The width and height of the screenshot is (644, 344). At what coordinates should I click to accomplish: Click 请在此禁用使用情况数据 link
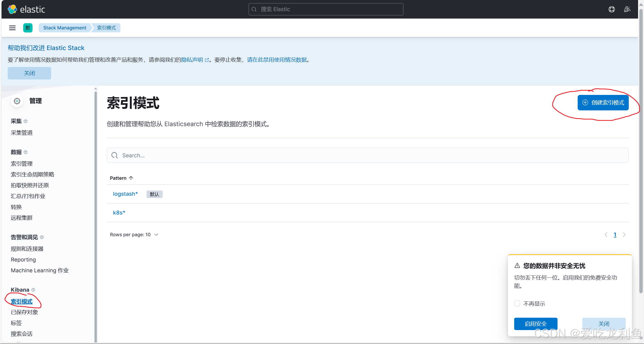[x=277, y=60]
